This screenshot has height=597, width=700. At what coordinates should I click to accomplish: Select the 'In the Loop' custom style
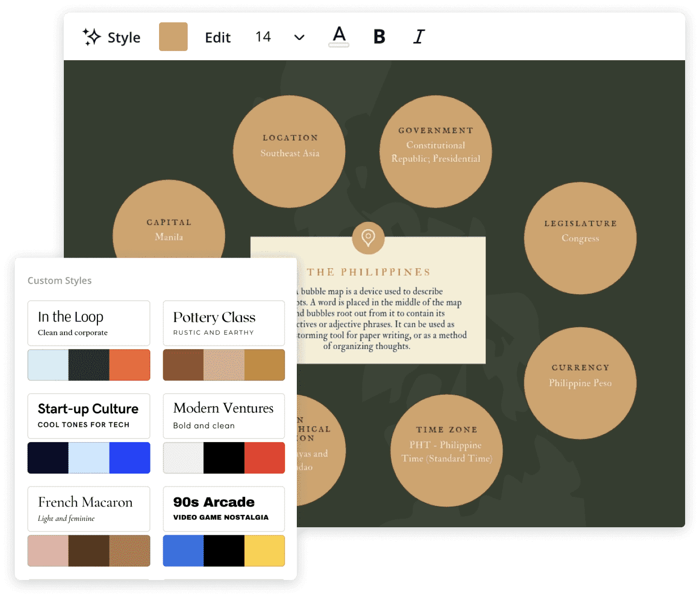pyautogui.click(x=88, y=323)
